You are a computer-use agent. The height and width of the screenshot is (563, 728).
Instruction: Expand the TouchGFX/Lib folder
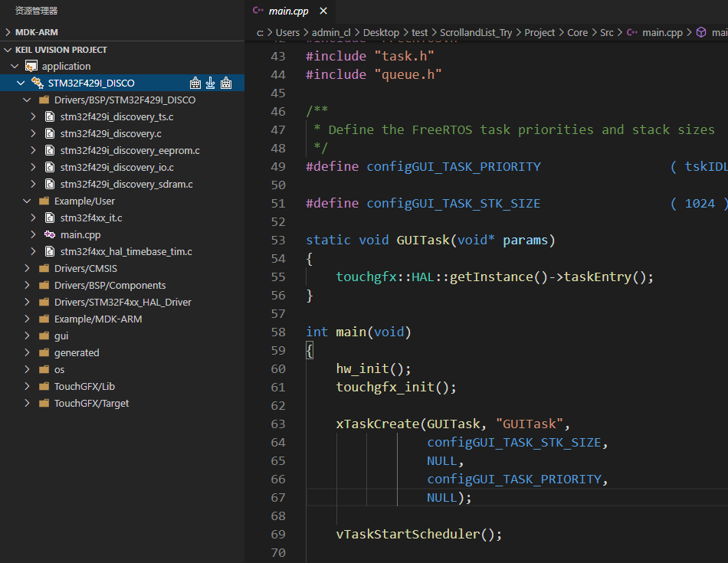tap(27, 386)
